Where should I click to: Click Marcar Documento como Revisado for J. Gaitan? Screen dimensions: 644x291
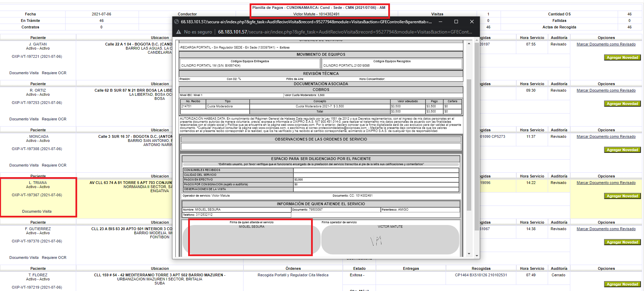[606, 44]
